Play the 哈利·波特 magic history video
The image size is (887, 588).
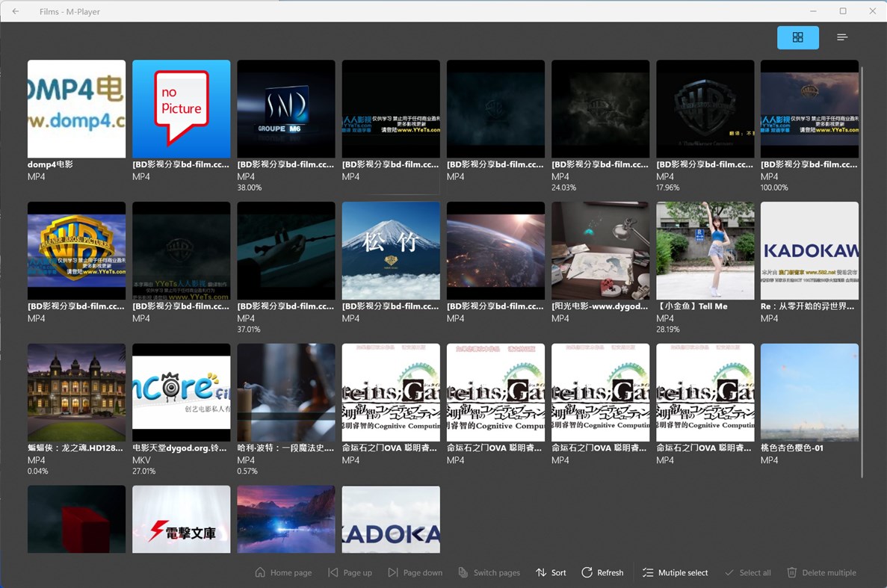[x=285, y=392]
